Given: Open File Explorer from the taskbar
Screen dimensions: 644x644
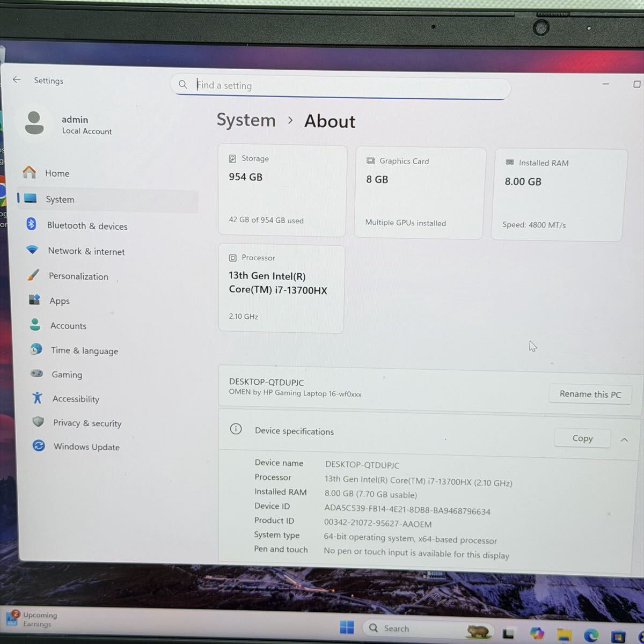Looking at the screenshot, I should tap(563, 635).
